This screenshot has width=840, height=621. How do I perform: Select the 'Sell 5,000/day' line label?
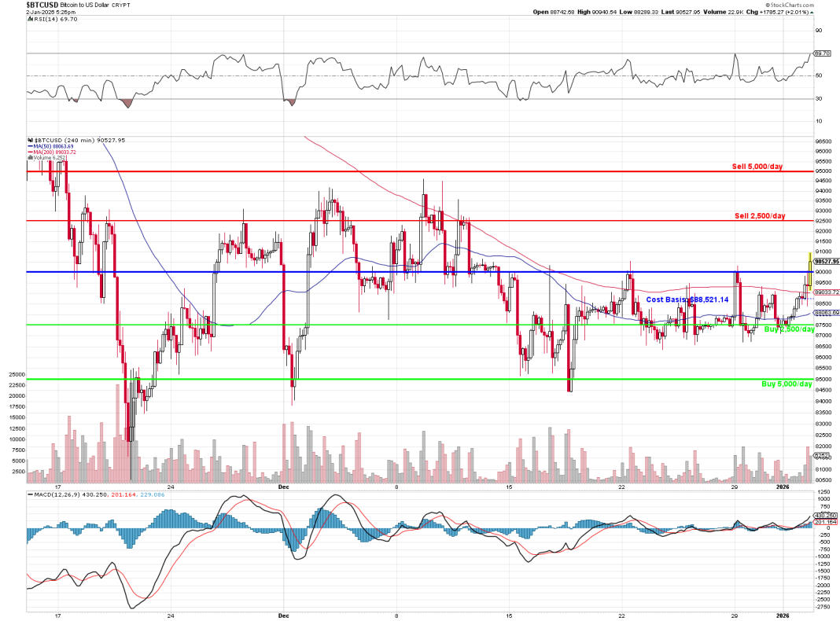coord(757,167)
